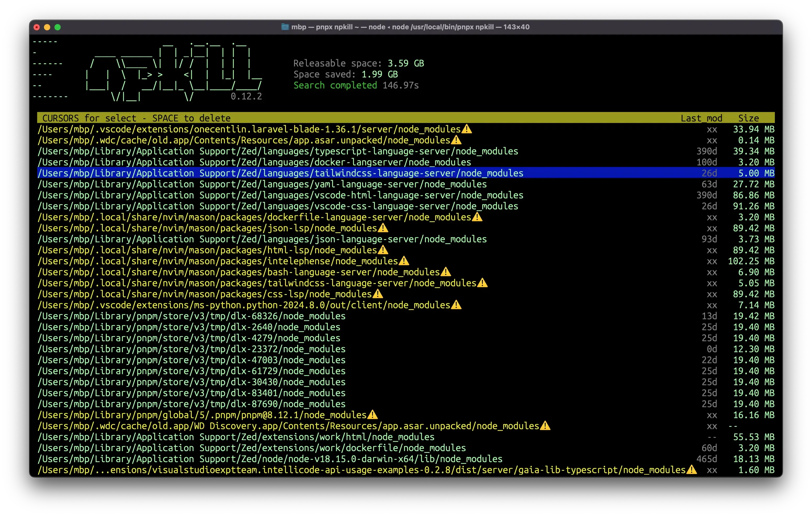812x516 pixels.
Task: Click warning icon beside laravel-blade node_modules
Action: [467, 129]
